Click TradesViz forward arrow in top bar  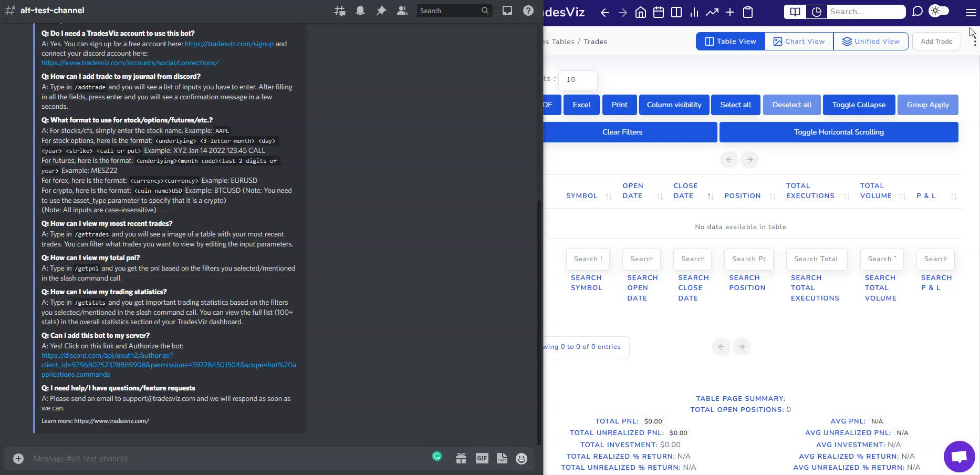point(623,12)
